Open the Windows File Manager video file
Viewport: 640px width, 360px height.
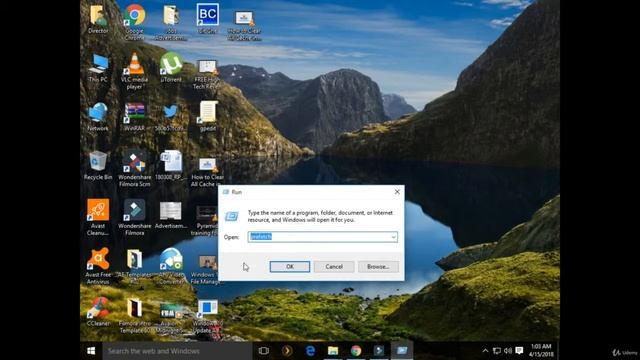pos(207,269)
